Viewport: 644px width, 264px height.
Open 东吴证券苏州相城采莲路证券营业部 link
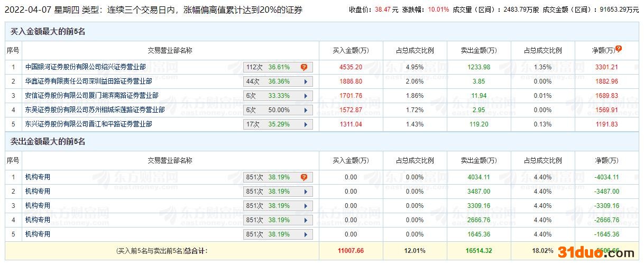point(95,110)
